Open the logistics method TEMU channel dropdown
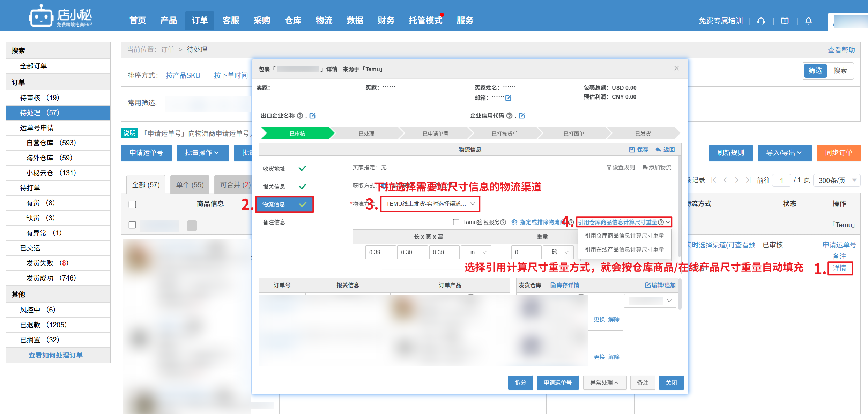This screenshot has width=868, height=414. (430, 204)
